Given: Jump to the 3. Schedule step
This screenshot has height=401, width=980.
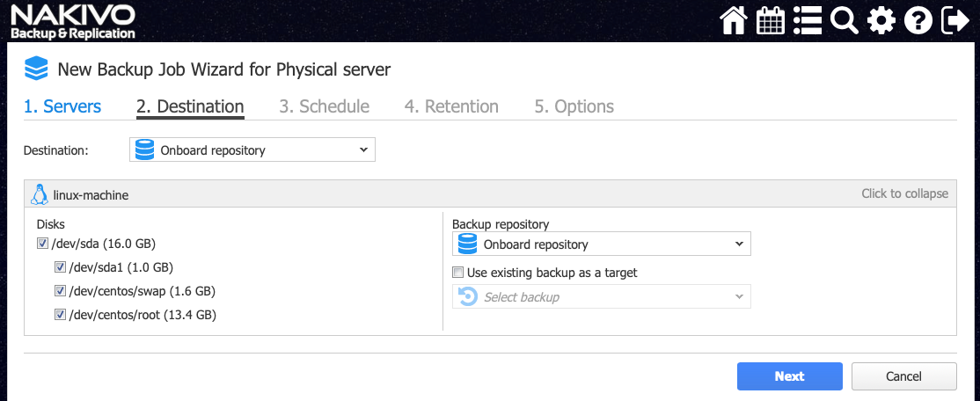Looking at the screenshot, I should (x=324, y=106).
